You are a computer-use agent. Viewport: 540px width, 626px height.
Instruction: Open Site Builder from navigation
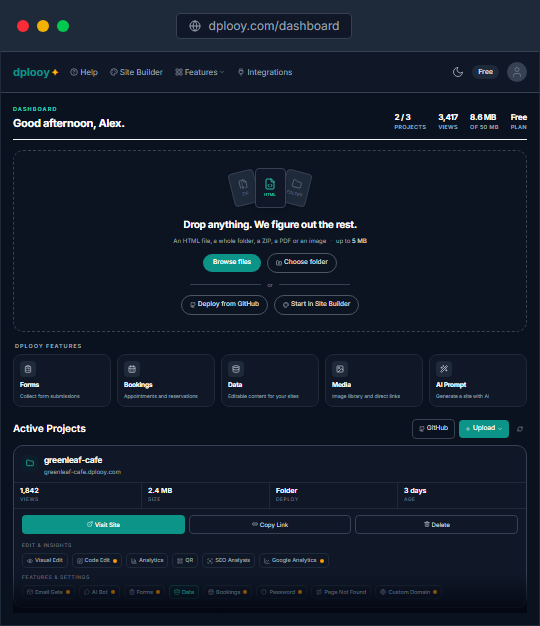pos(136,72)
